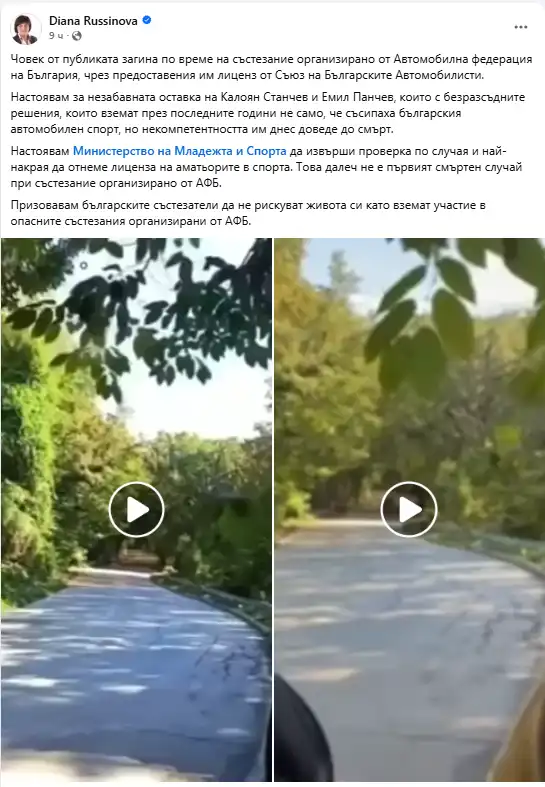Play the right video
Image resolution: width=545 pixels, height=787 pixels.
click(409, 510)
